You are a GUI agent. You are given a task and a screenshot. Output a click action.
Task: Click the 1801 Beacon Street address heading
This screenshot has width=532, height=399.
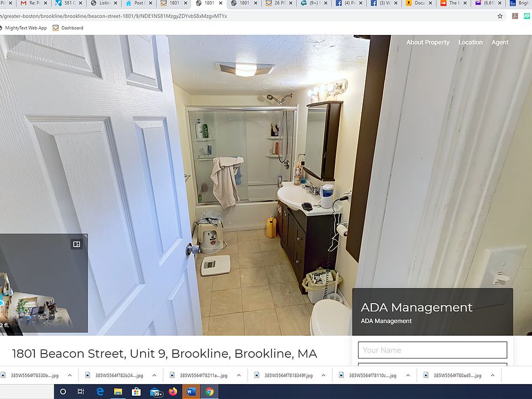click(164, 354)
